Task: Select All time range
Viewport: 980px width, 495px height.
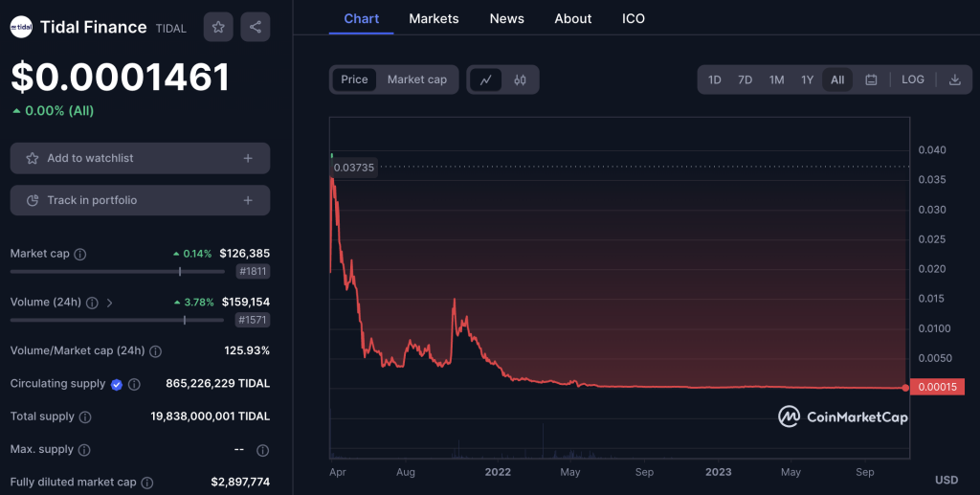Action: [837, 80]
